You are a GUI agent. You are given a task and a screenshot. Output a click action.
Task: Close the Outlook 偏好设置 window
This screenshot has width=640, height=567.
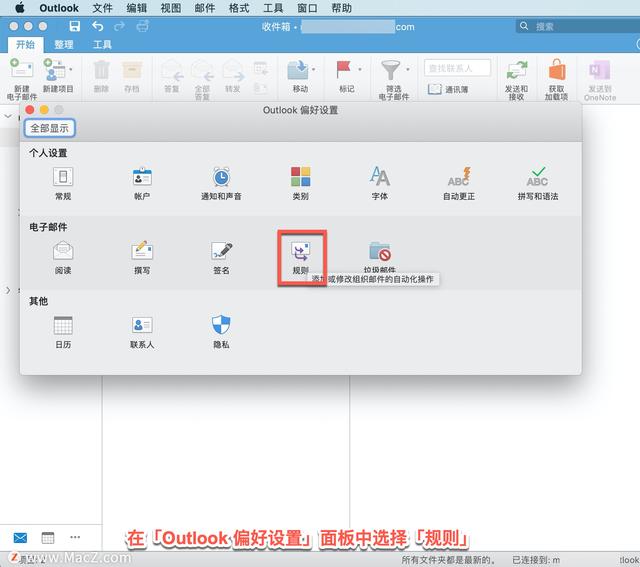pos(29,110)
